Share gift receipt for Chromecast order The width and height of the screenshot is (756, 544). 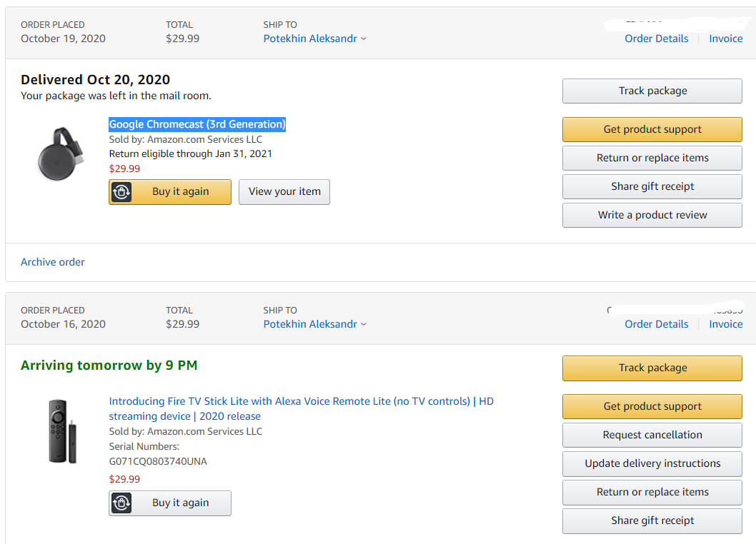point(652,186)
